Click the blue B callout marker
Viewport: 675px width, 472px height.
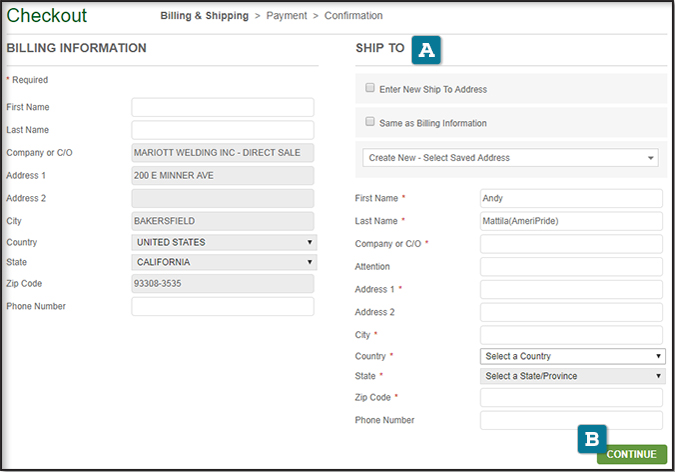pos(592,438)
